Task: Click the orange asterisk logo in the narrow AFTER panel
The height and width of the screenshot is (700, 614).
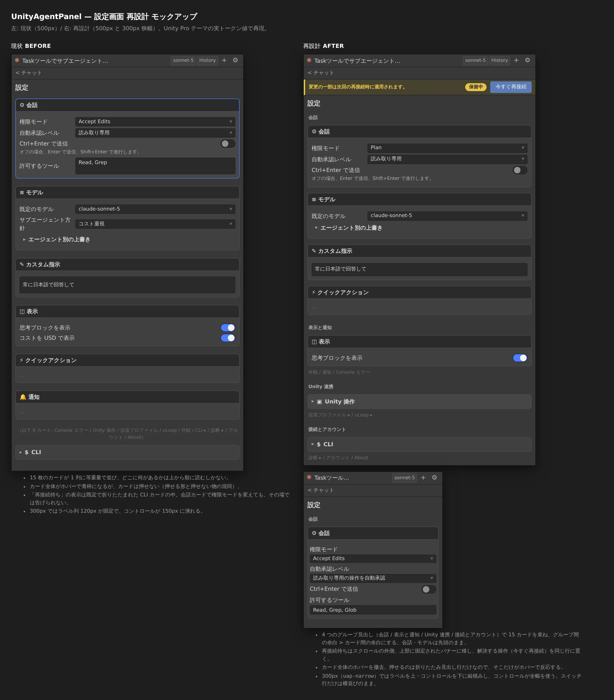Action: coord(309,477)
